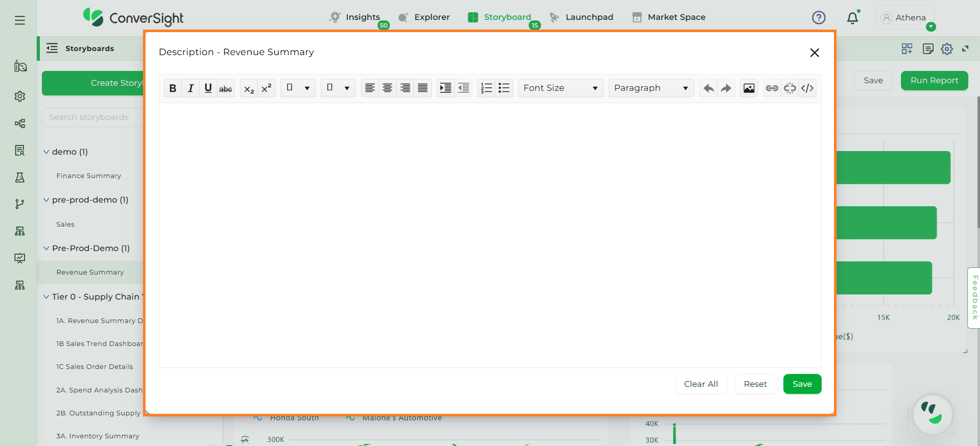980x446 pixels.
Task: Apply strikethrough text style
Action: pos(226,88)
